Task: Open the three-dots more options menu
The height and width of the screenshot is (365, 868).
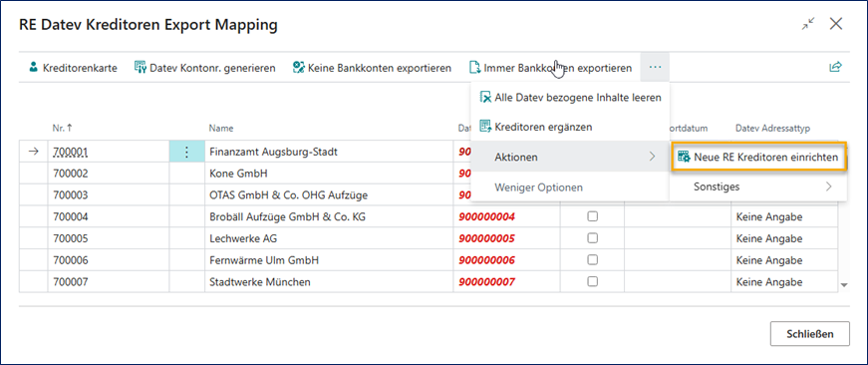Action: pos(656,68)
